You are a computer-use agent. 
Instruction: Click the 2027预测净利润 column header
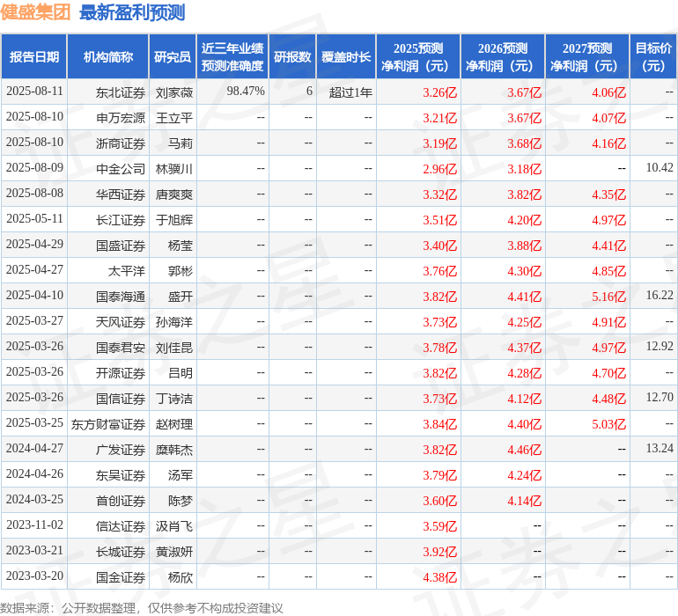[x=587, y=57]
